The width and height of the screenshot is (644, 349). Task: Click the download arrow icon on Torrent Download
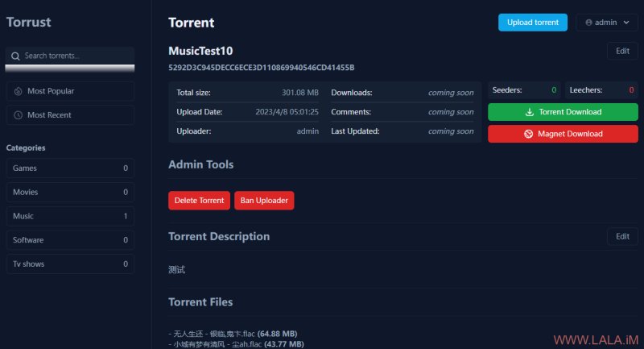(530, 112)
